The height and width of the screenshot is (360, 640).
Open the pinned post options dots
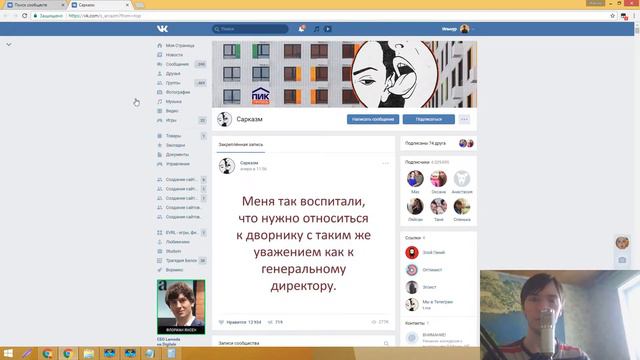coord(385,163)
